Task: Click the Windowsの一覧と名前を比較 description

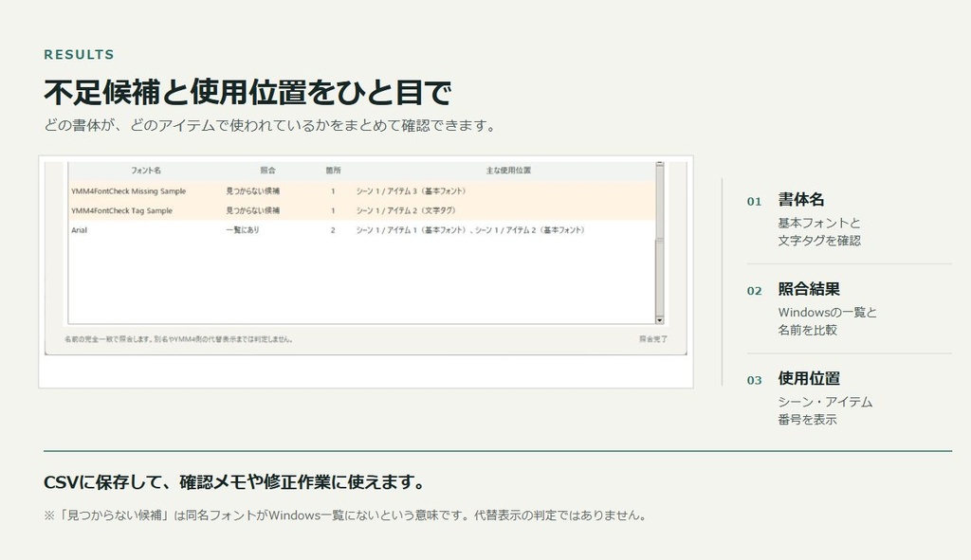Action: pos(827,321)
